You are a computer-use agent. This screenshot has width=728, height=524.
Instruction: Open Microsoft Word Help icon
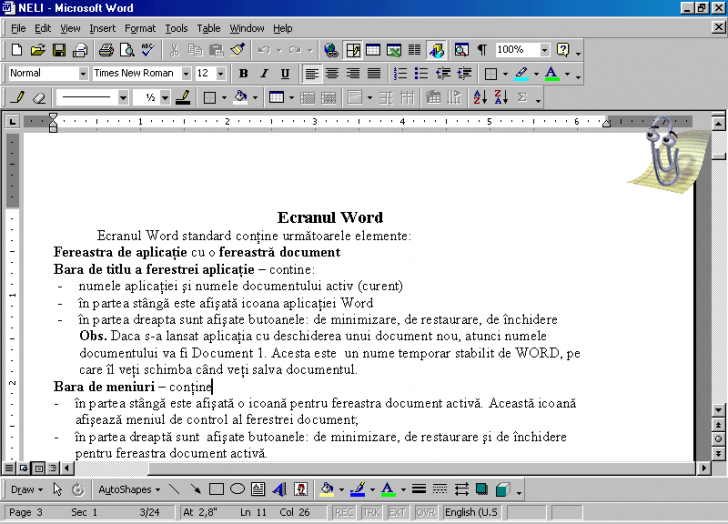pos(563,50)
